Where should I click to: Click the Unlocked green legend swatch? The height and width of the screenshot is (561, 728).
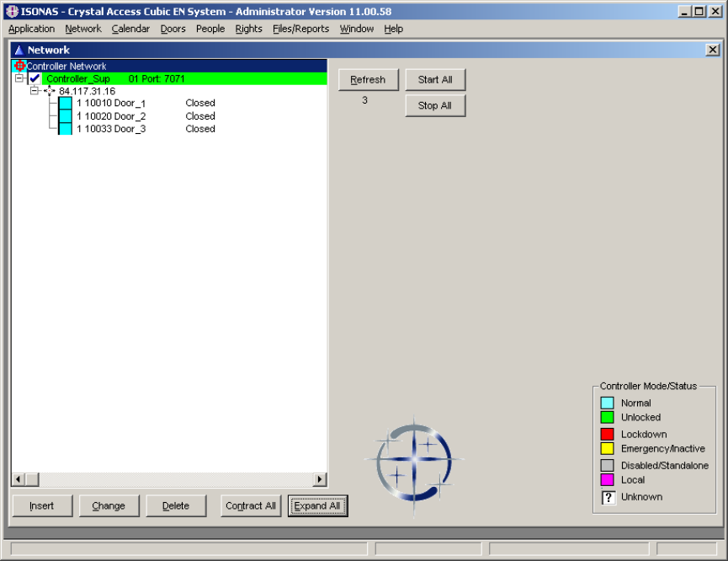tap(608, 417)
